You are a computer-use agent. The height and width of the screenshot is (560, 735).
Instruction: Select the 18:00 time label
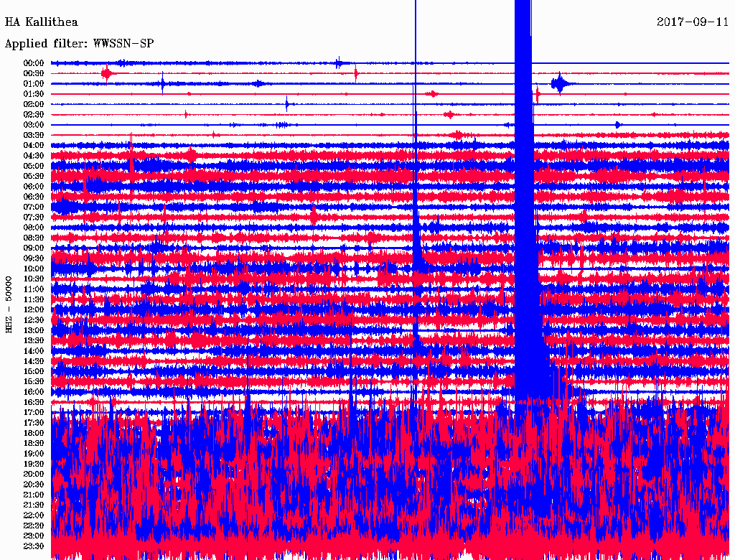coord(34,433)
